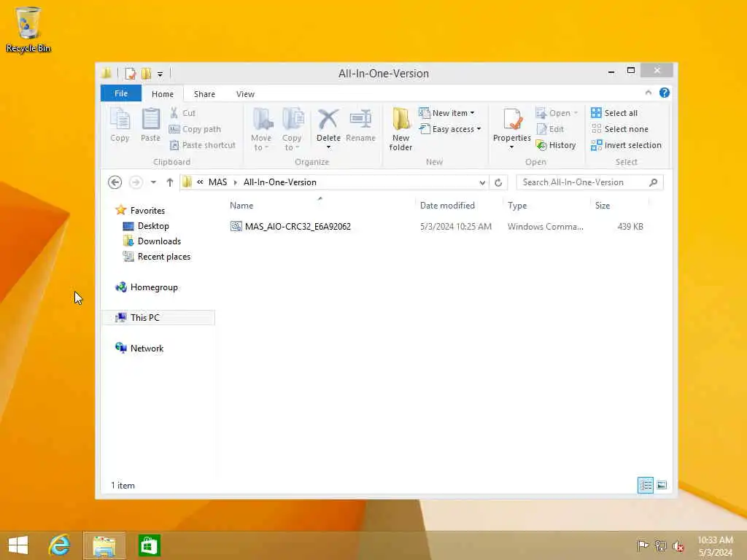Customize Quick Access Toolbar dropdown arrow
747x560 pixels.
click(160, 74)
